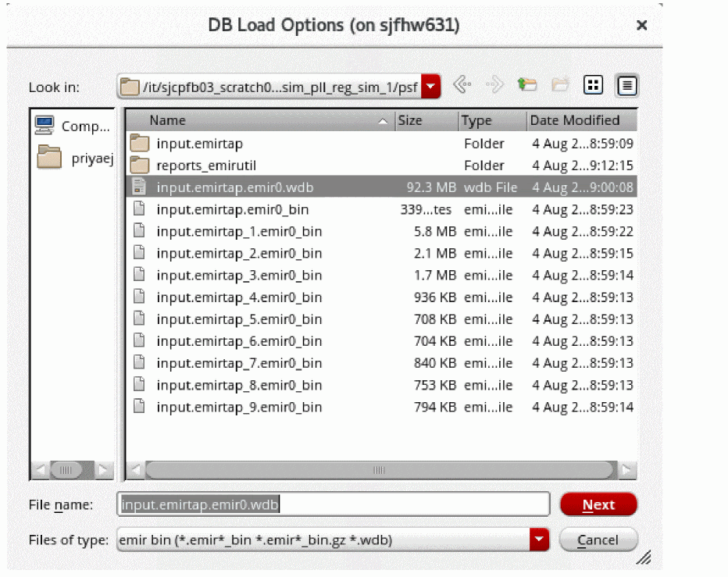Viewport: 728px width, 577px height.
Task: Go to parent directory icon
Action: click(x=527, y=85)
